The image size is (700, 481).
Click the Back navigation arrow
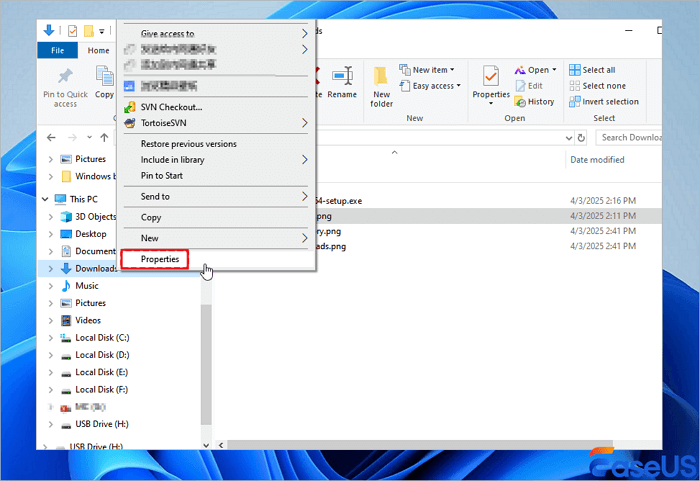tap(51, 138)
